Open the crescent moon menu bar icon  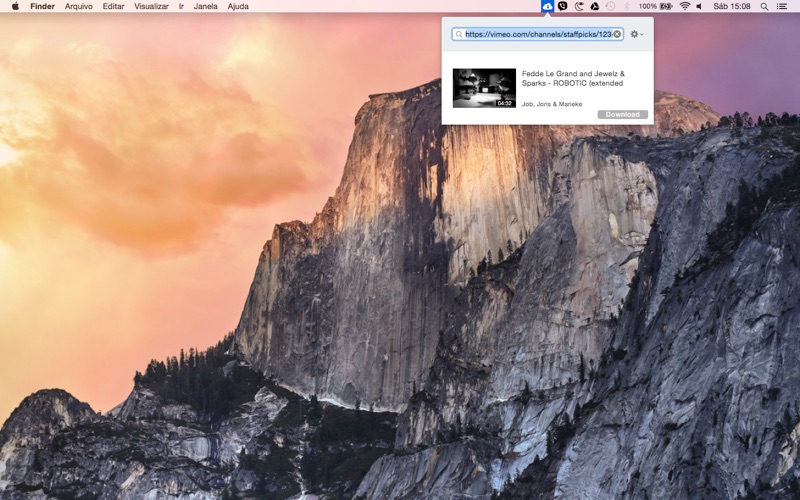tap(579, 6)
